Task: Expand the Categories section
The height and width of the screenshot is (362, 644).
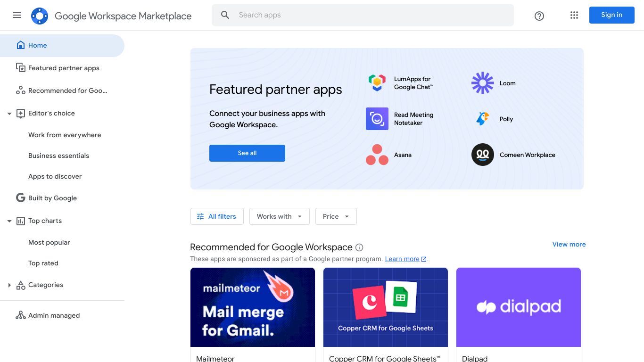Action: pos(9,285)
